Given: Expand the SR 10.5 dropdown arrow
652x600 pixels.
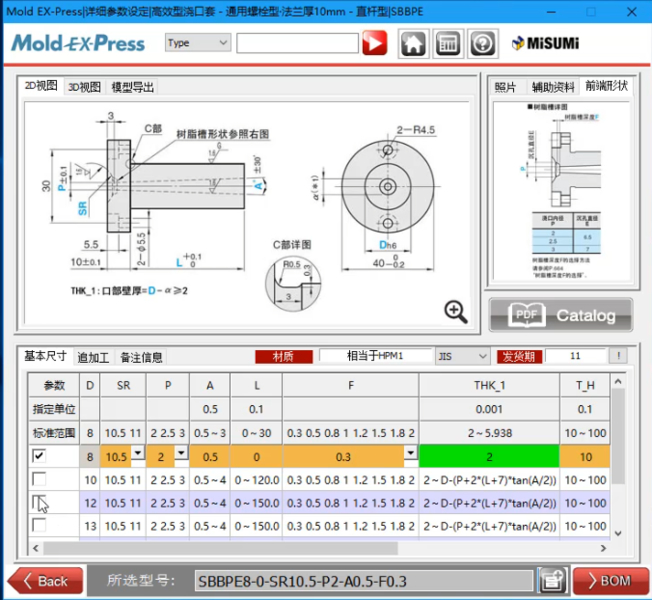Looking at the screenshot, I should [138, 452].
